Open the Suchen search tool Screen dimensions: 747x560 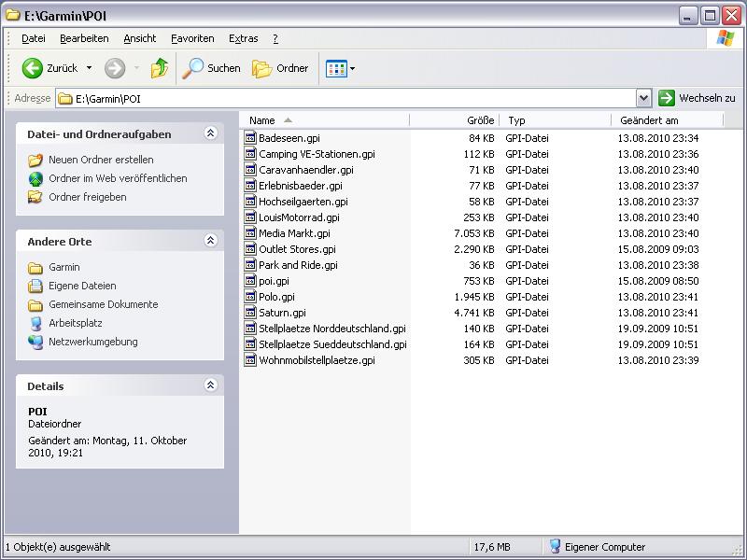[212, 68]
